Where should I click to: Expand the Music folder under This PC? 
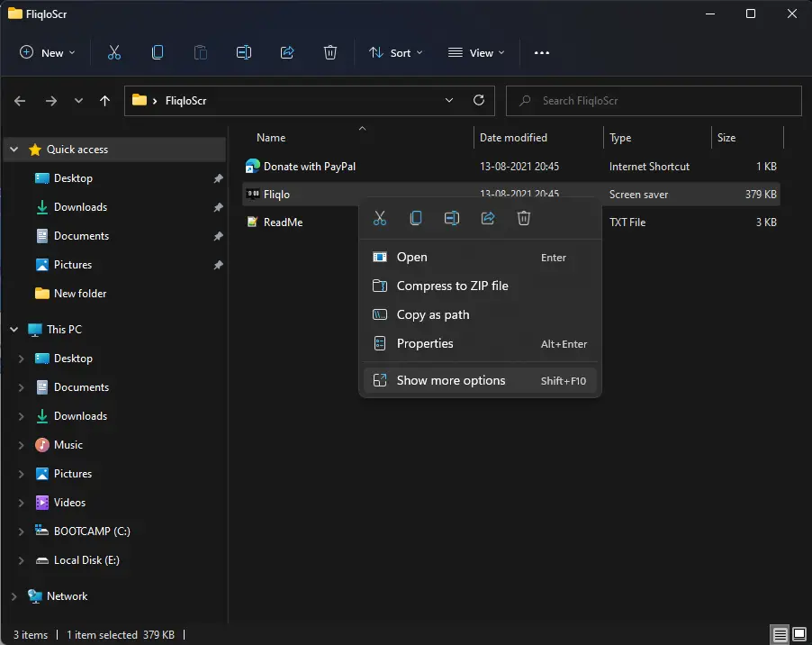22,445
